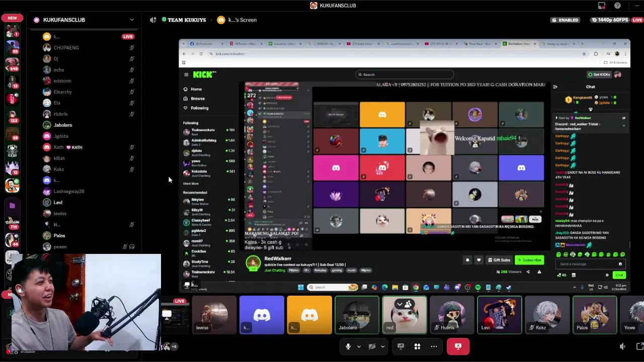Click Following in Kick sidebar
The height and width of the screenshot is (362, 644).
[196, 108]
